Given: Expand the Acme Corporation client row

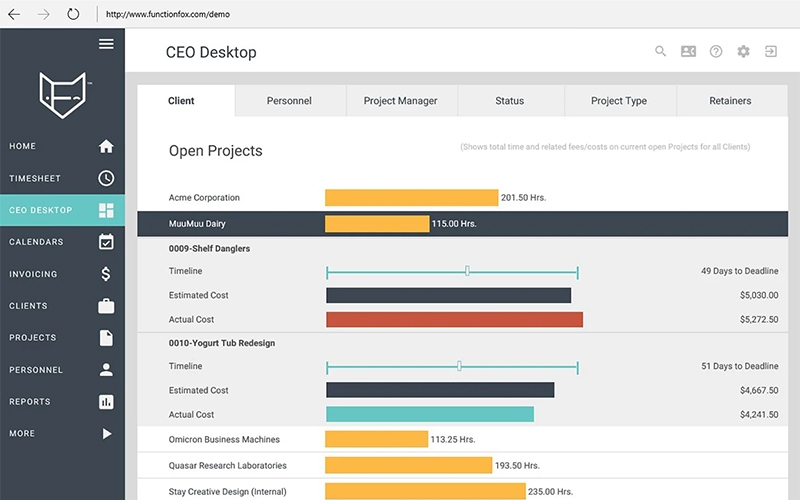Looking at the screenshot, I should tap(204, 198).
